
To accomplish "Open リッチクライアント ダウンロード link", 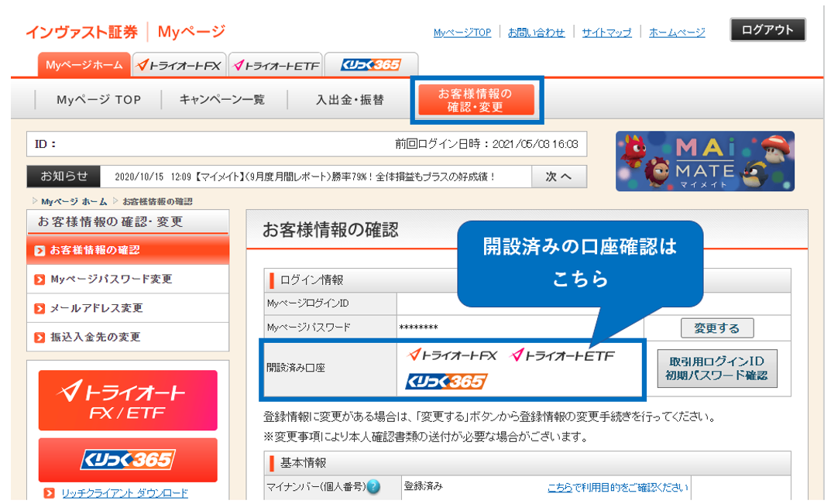I will coord(125,493).
